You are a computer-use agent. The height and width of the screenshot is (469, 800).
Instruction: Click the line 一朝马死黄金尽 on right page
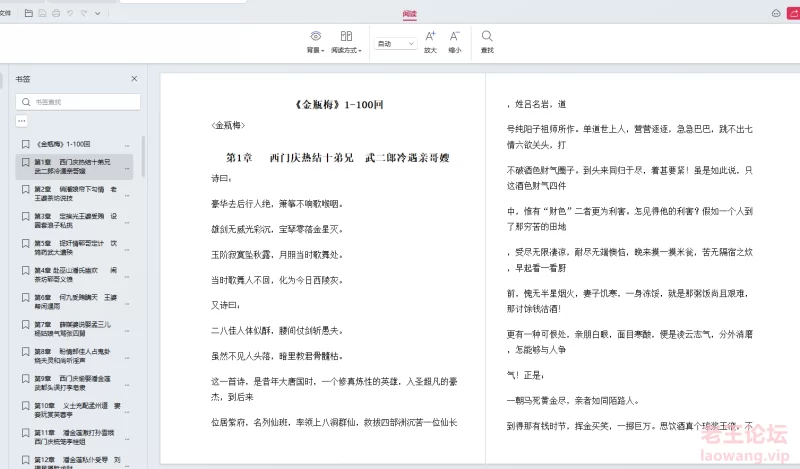572,401
